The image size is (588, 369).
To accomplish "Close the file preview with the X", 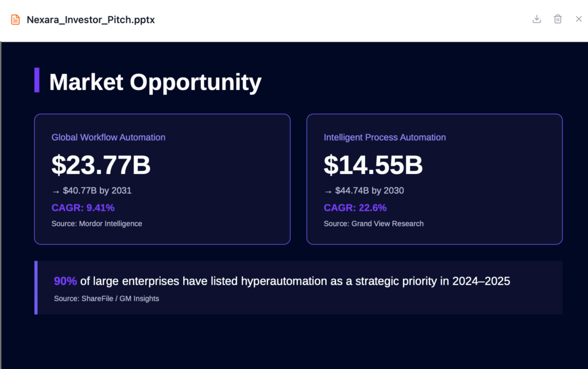I will click(578, 18).
